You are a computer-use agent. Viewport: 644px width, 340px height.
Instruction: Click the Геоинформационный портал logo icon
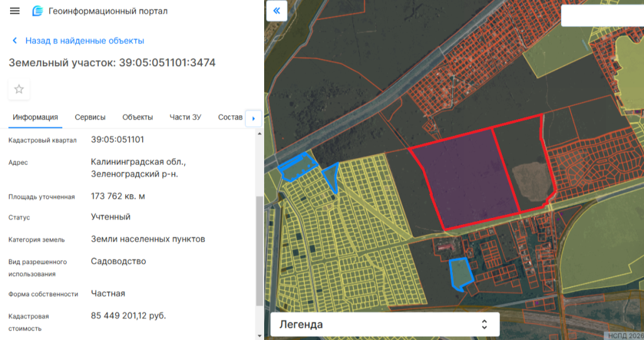click(38, 11)
